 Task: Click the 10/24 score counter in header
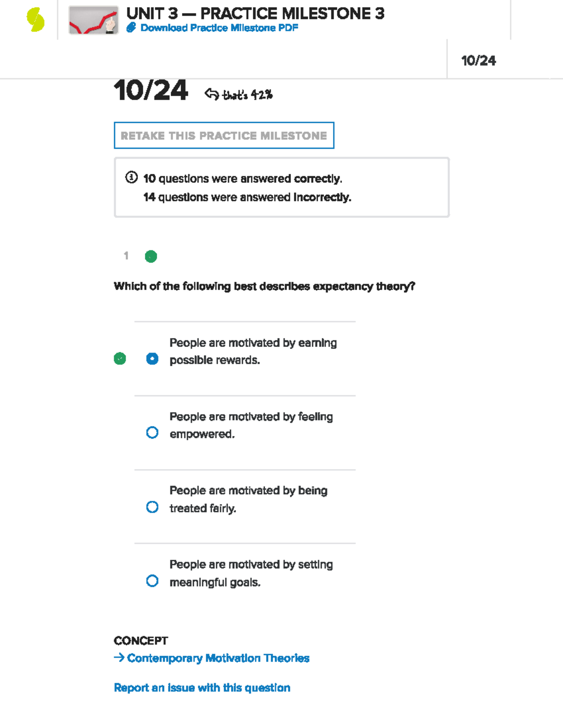(x=478, y=60)
